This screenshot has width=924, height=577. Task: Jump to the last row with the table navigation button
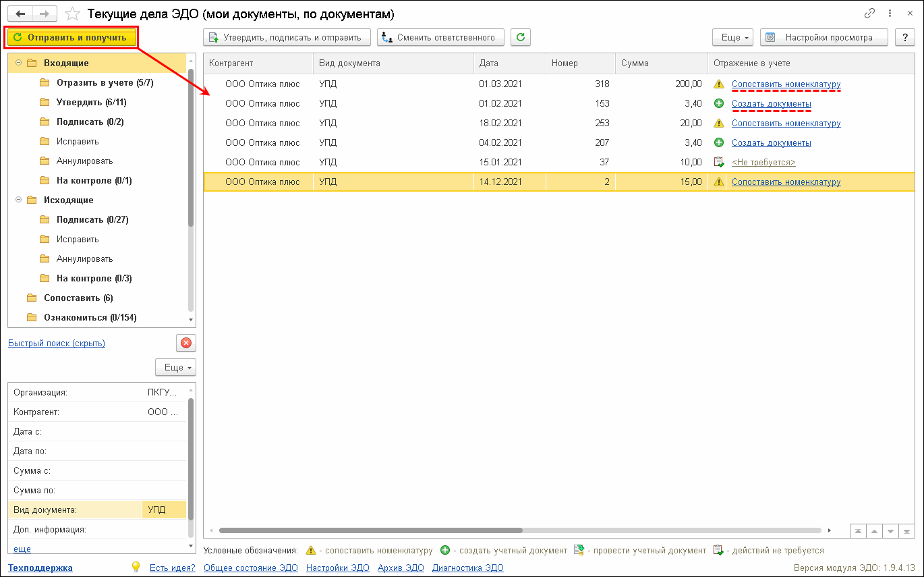click(906, 531)
